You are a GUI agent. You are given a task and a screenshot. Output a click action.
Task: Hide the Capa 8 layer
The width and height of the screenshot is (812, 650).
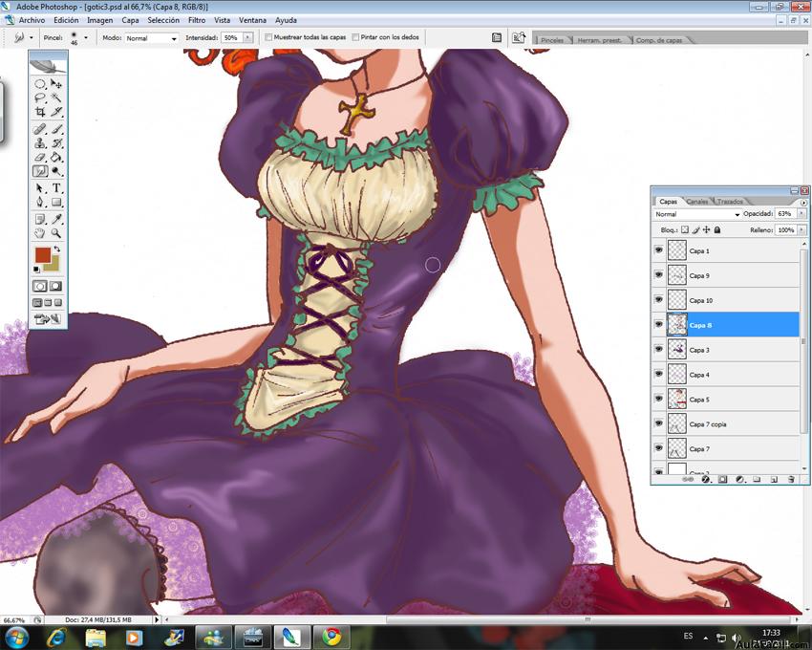click(659, 324)
